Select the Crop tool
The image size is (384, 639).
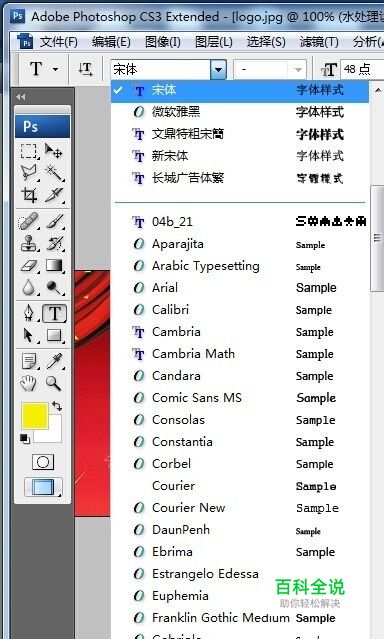pos(29,195)
